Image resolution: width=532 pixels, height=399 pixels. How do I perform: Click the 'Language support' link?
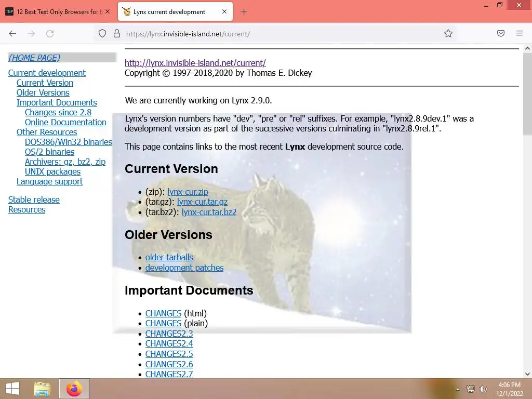point(49,181)
